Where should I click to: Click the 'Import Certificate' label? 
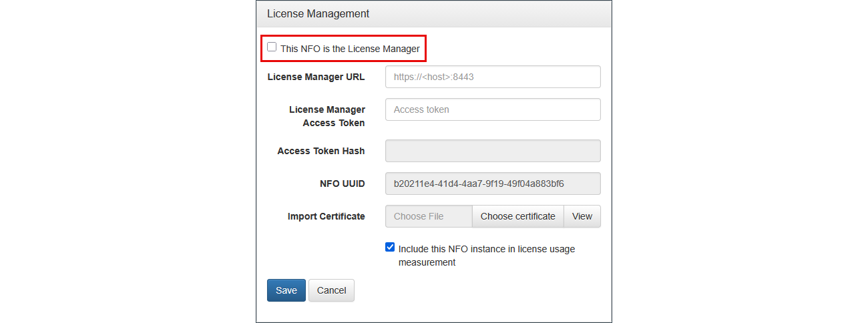(326, 216)
